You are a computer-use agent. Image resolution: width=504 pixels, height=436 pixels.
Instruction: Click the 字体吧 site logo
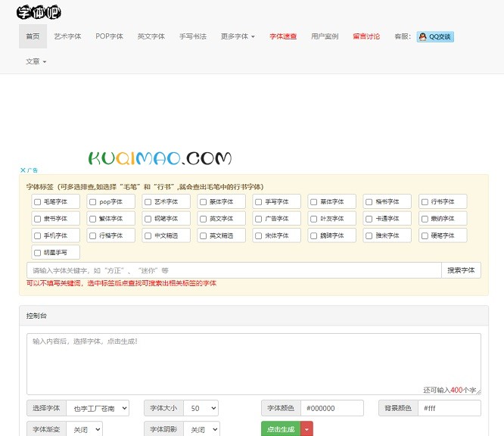point(39,13)
